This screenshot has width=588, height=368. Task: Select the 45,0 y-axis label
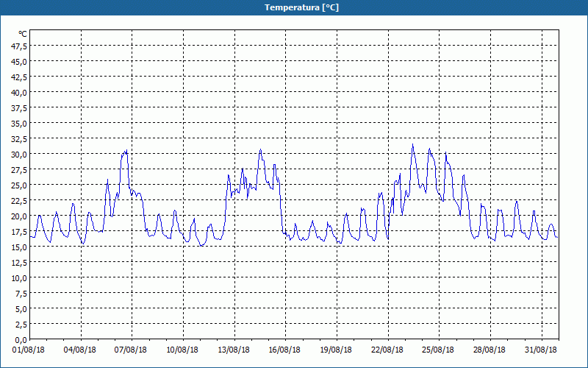click(x=19, y=62)
